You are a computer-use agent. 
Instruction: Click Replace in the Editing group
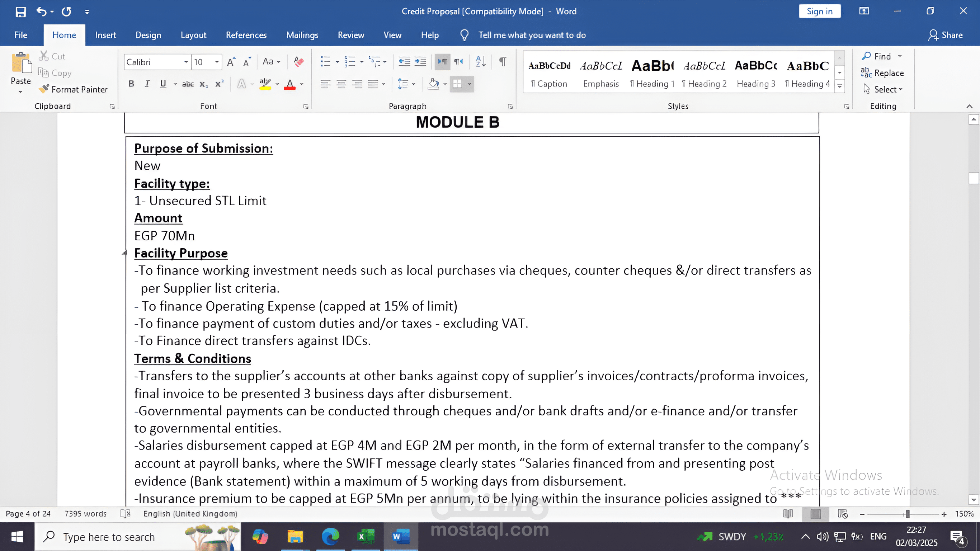[x=882, y=73]
